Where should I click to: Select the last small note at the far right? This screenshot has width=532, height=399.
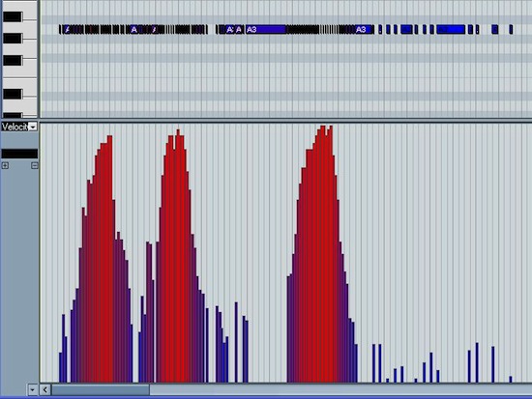click(511, 30)
